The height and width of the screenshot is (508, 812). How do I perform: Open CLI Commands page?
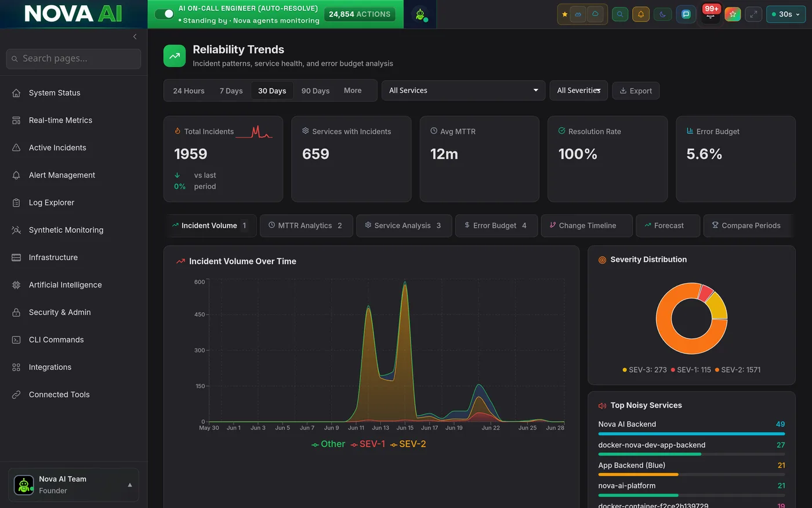pos(74,340)
